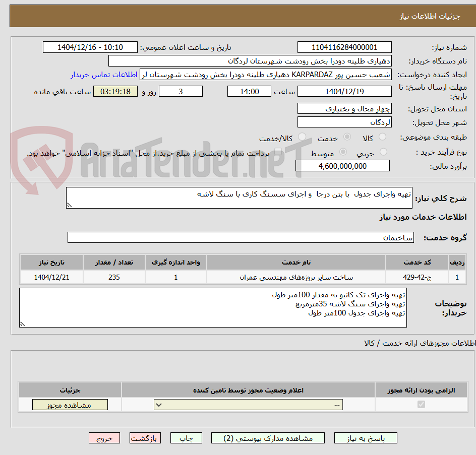Select the کالا/خدمت radio button
Viewport: 476px width, 455px height.
302,137
